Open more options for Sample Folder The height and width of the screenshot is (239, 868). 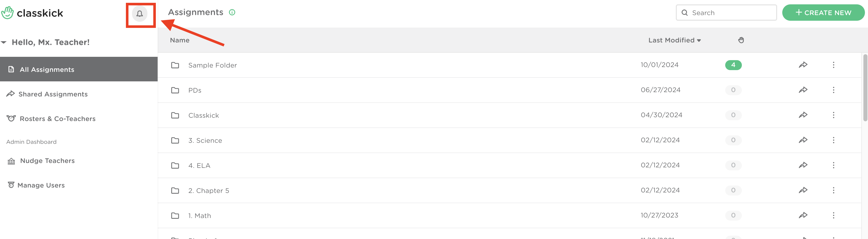(833, 65)
